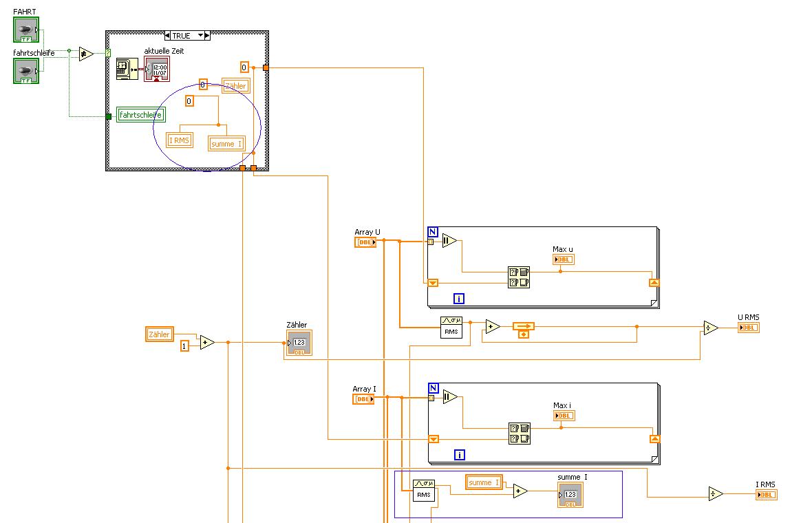The image size is (812, 523).
Task: Go to previous case with left arrow
Action: (x=167, y=36)
